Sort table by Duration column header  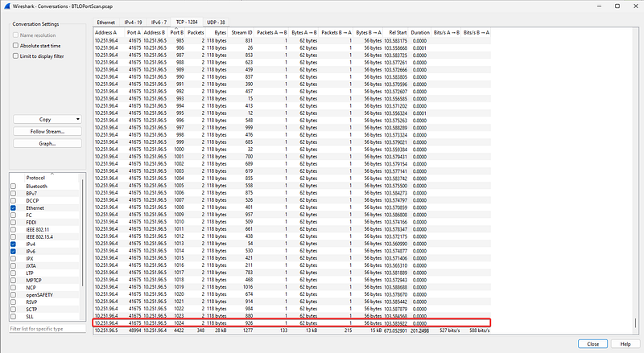pos(419,32)
